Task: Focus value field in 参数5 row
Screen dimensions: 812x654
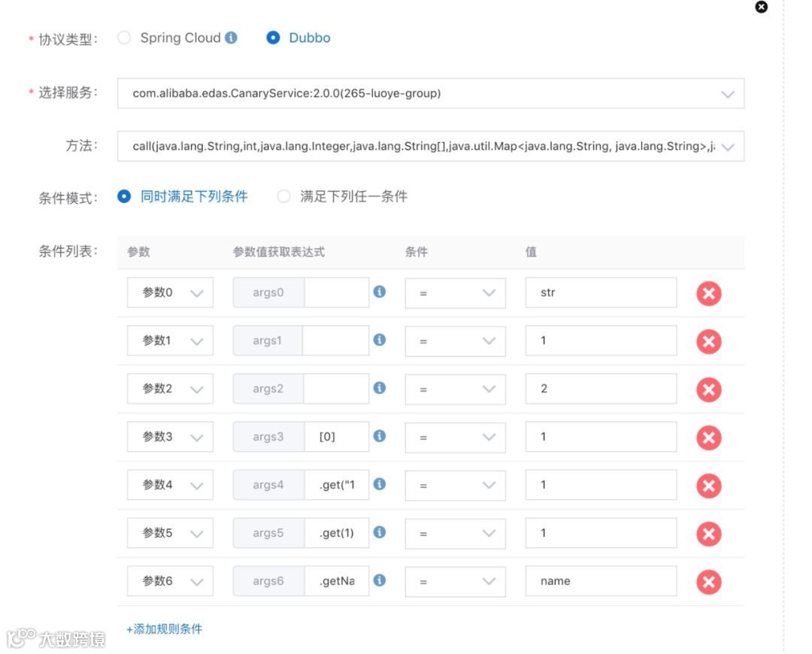Action: (x=601, y=534)
